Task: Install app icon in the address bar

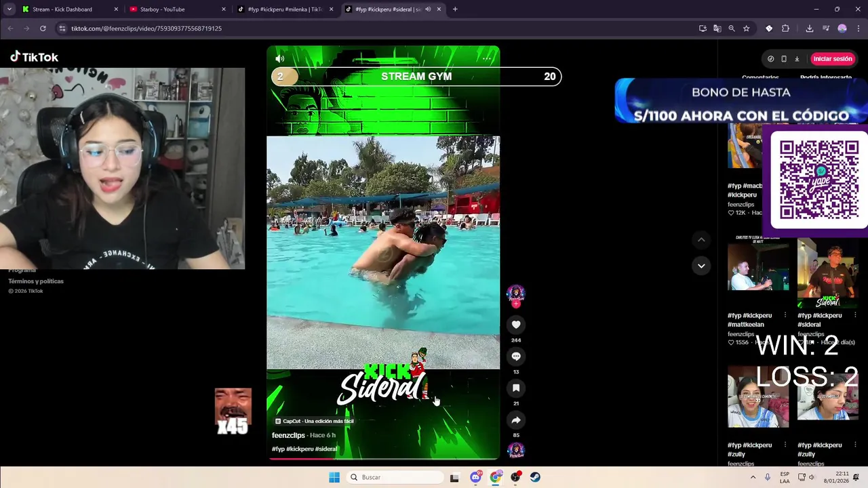Action: 703,28
